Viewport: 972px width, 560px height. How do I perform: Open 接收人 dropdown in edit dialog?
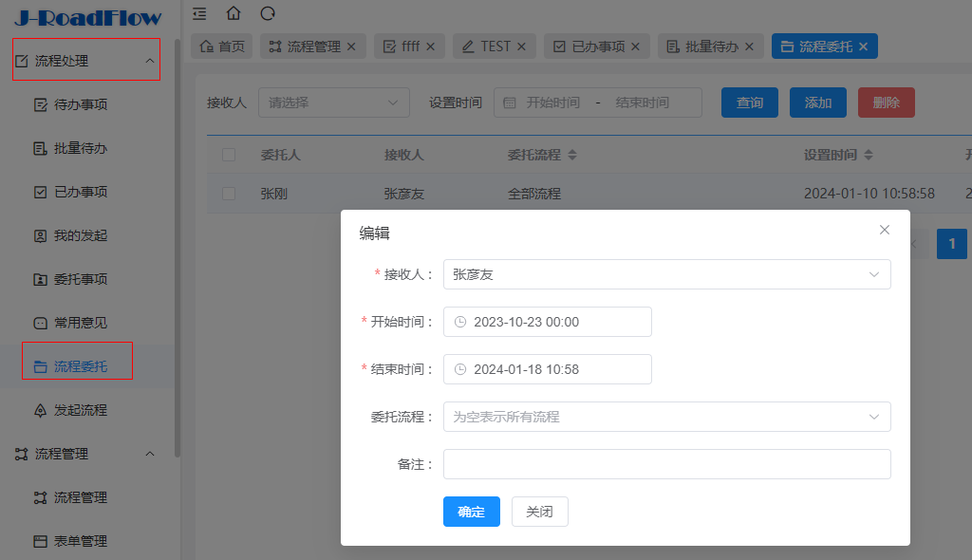coord(667,274)
